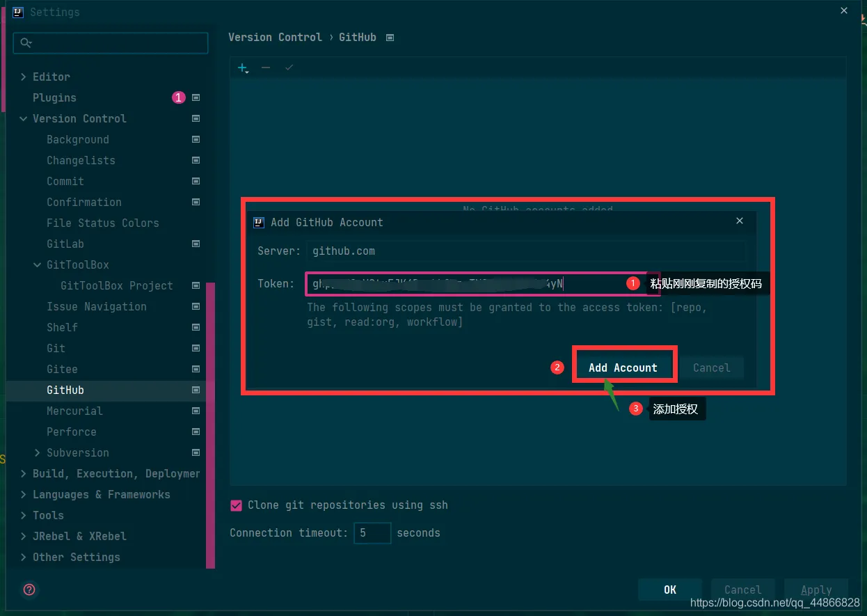Select the Perforce settings page
867x616 pixels.
(x=72, y=432)
